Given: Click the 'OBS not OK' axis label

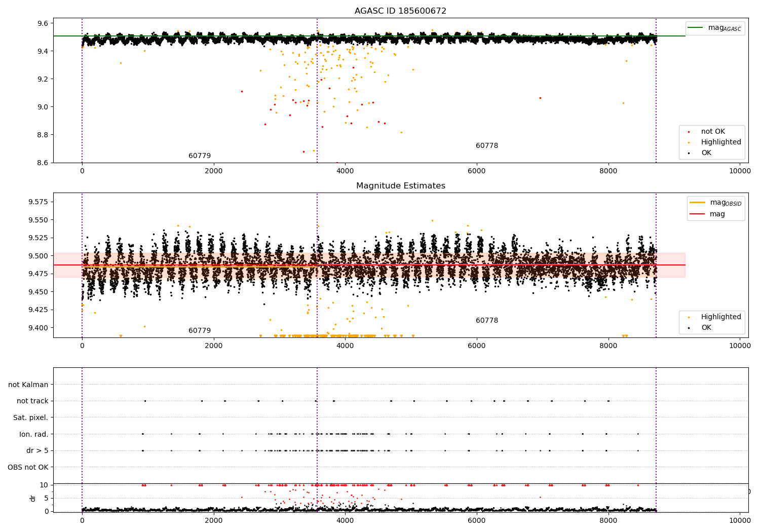Looking at the screenshot, I should point(28,467).
